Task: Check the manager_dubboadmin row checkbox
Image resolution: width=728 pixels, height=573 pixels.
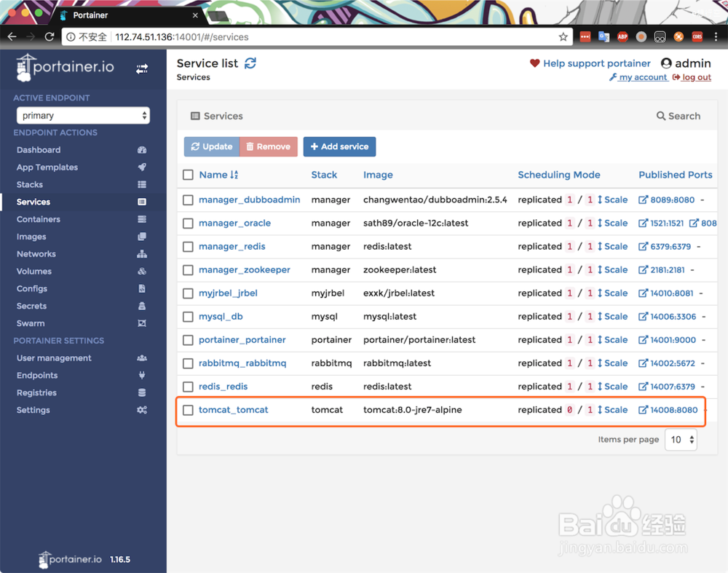Action: [x=188, y=200]
